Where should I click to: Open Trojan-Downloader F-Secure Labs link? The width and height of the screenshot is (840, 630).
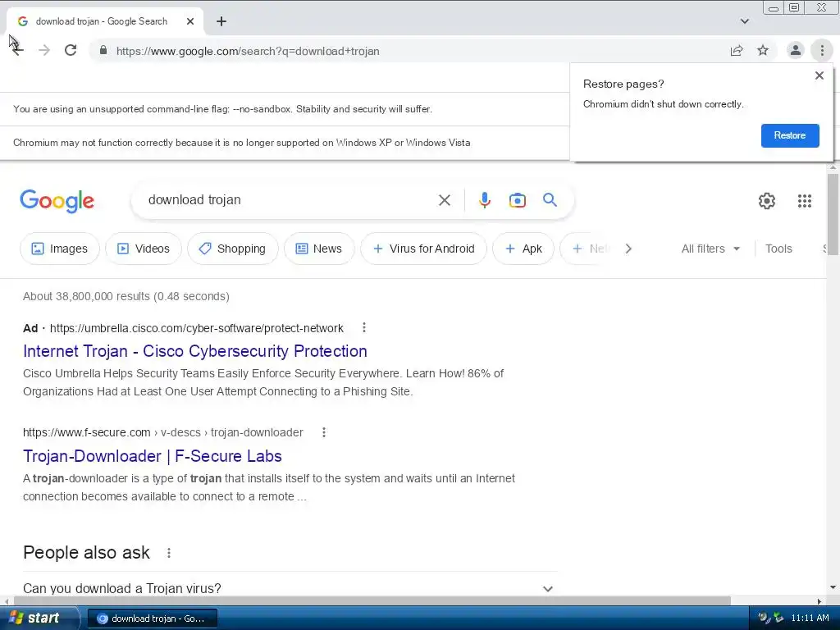coord(152,456)
